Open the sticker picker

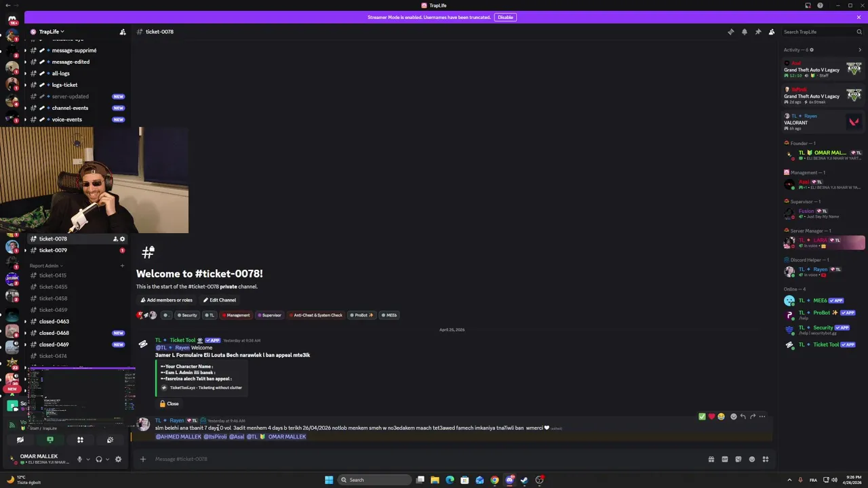click(738, 459)
